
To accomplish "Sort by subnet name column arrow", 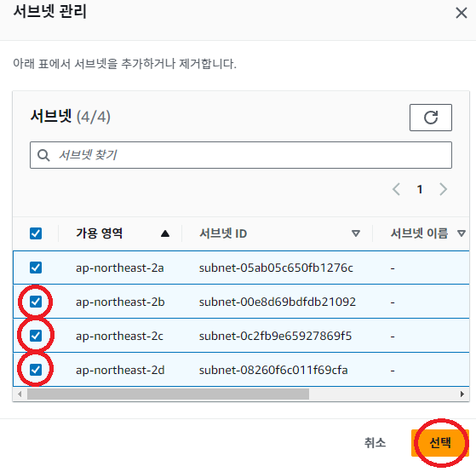I will point(462,233).
